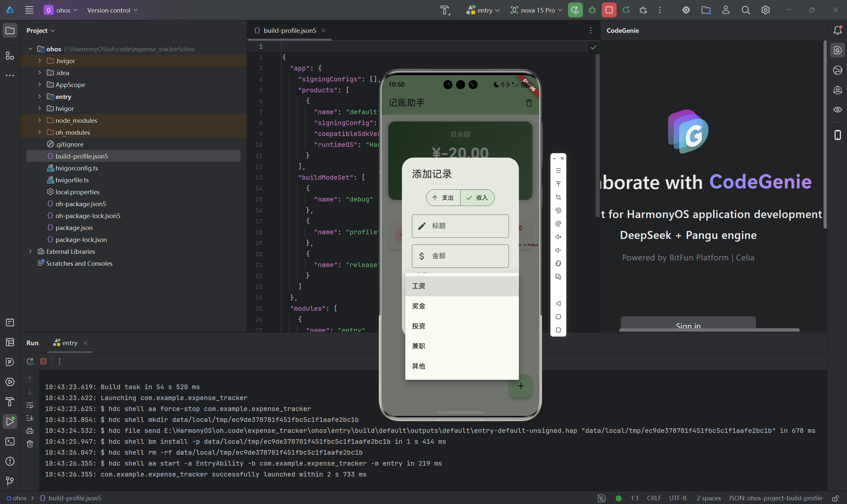Select the 支出 expense segment toggle
847x504 pixels.
coord(444,198)
